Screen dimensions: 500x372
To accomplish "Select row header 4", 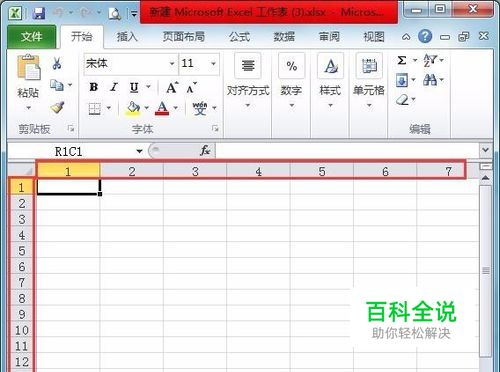I will 22,235.
